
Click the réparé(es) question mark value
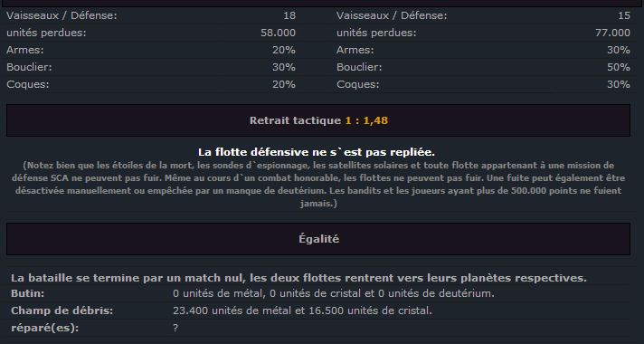point(175,329)
